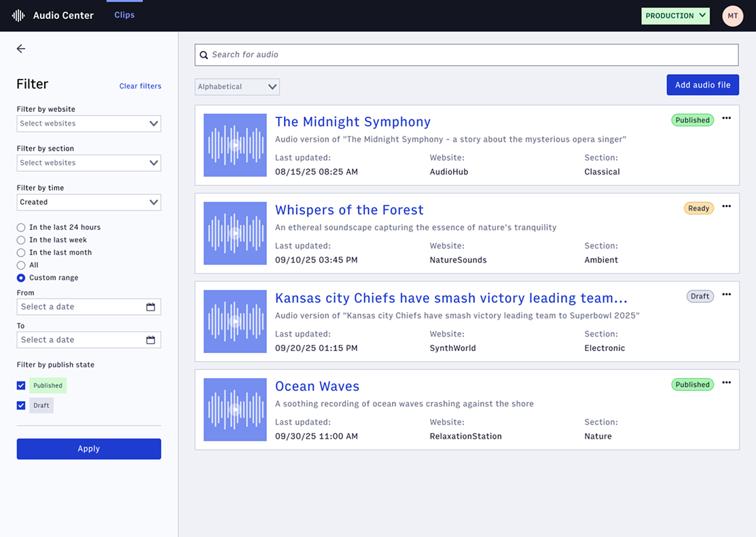
Task: Open Ocean Waves title link
Action: (x=317, y=386)
